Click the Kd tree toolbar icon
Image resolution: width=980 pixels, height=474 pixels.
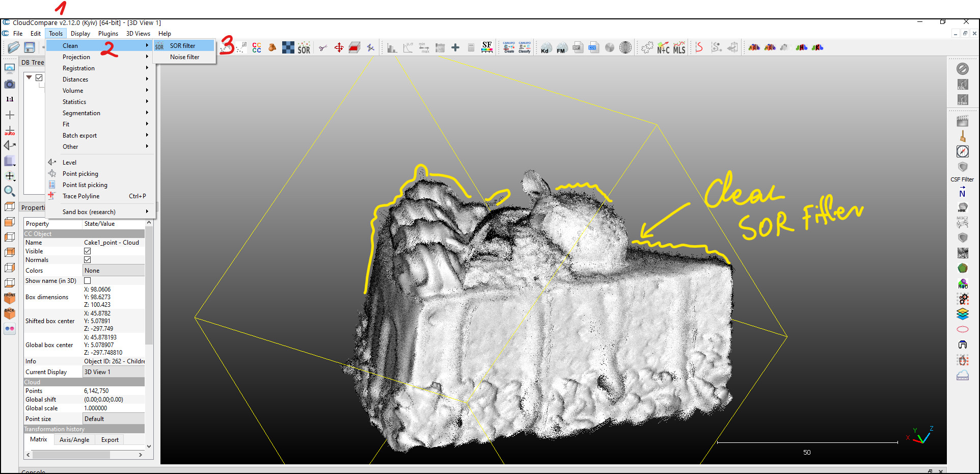pyautogui.click(x=546, y=48)
